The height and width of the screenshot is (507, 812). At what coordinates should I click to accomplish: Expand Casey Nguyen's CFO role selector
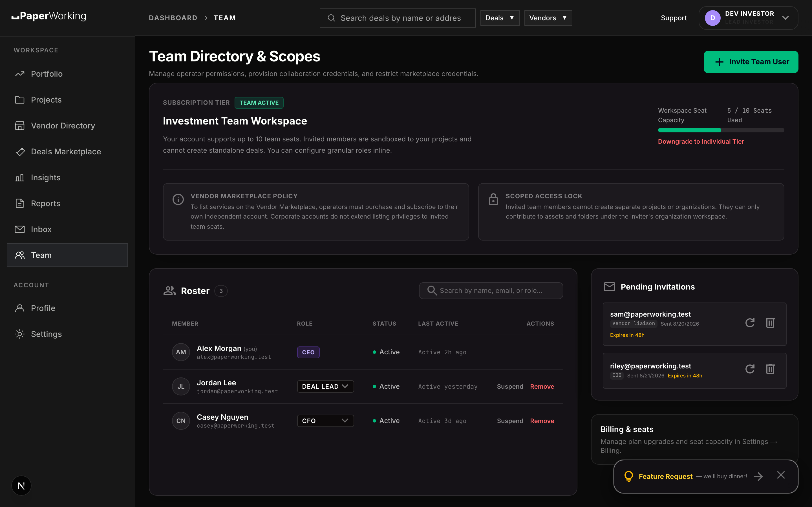(x=325, y=421)
